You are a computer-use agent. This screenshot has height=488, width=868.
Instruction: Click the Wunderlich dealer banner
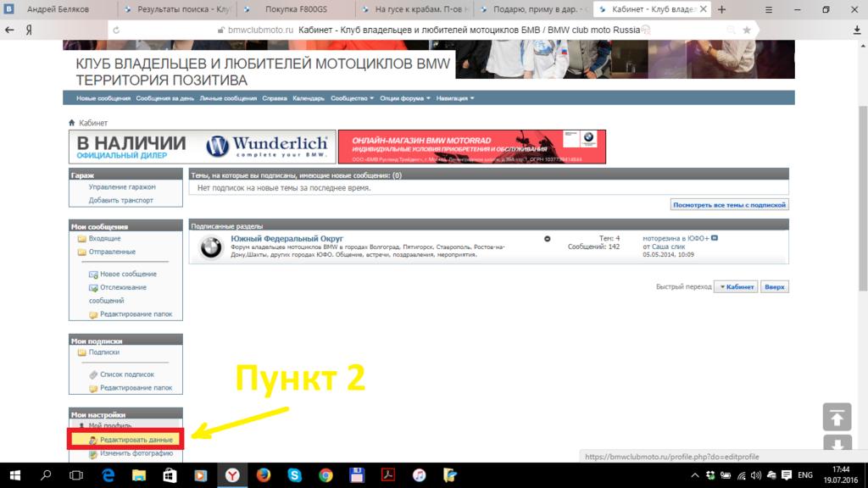[x=201, y=147]
